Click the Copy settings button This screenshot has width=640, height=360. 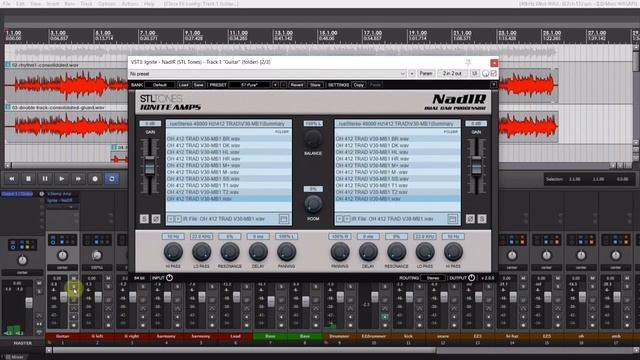click(359, 85)
